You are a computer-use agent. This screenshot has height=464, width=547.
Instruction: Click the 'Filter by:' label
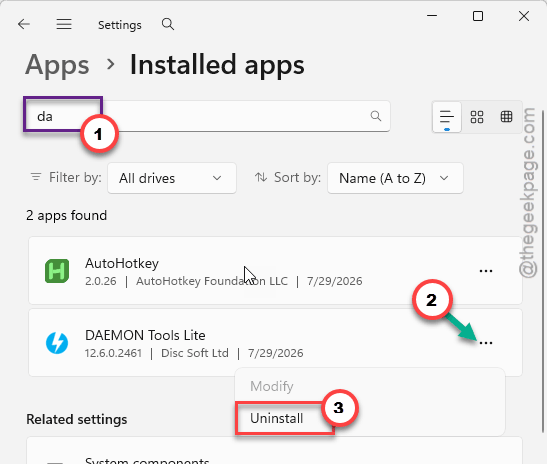pos(75,178)
